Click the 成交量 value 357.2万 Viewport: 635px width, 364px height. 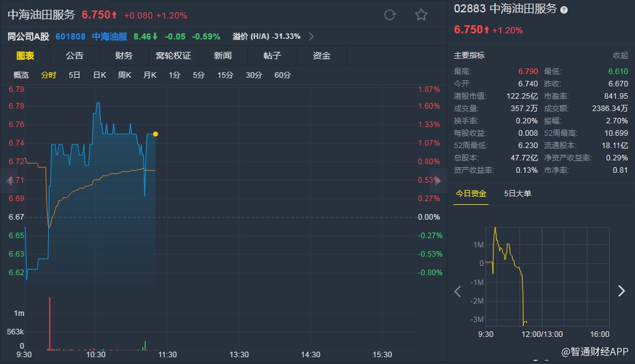click(524, 109)
